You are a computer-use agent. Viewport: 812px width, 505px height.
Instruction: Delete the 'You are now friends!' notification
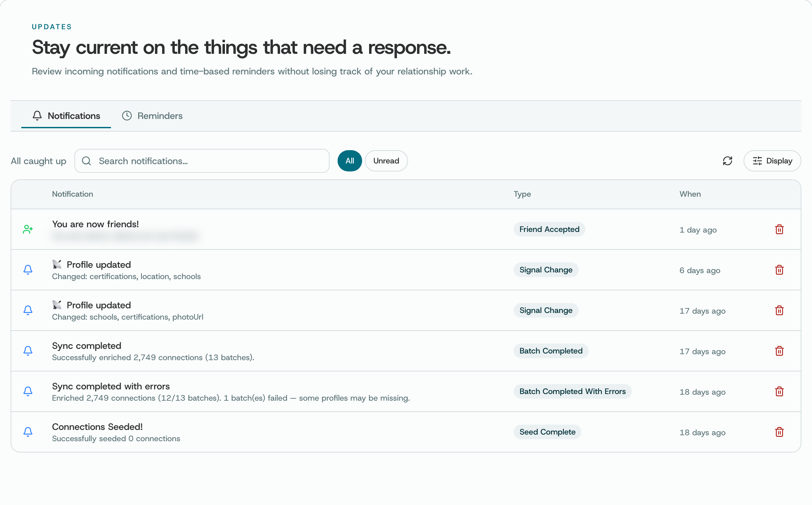[x=779, y=230]
